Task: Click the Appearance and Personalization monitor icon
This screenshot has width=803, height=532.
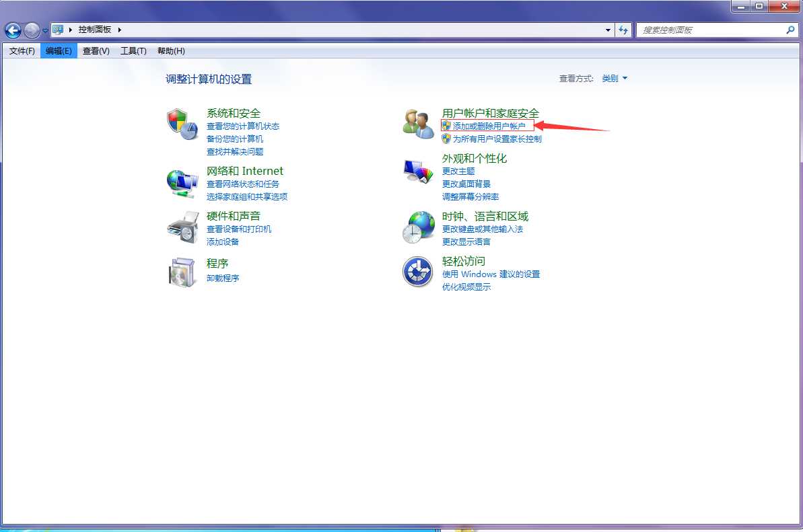Action: [419, 171]
